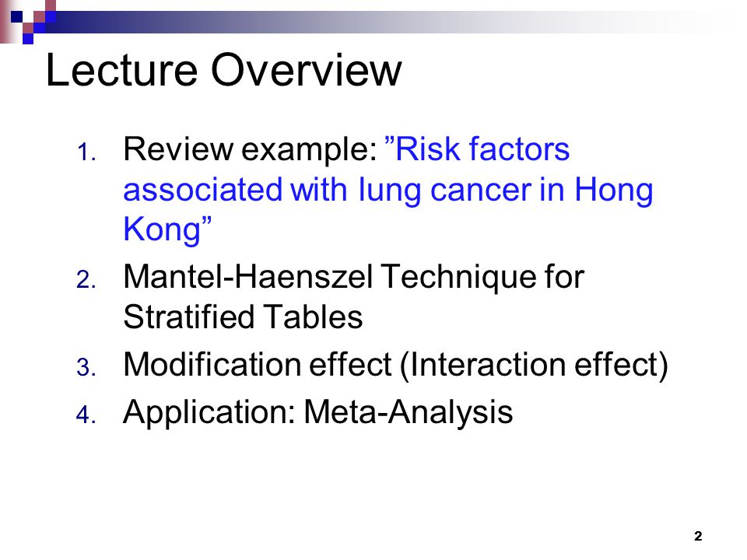Click '(Interaction effect)' parenthetical text
Screen dimensions: 747x560
coord(534,366)
